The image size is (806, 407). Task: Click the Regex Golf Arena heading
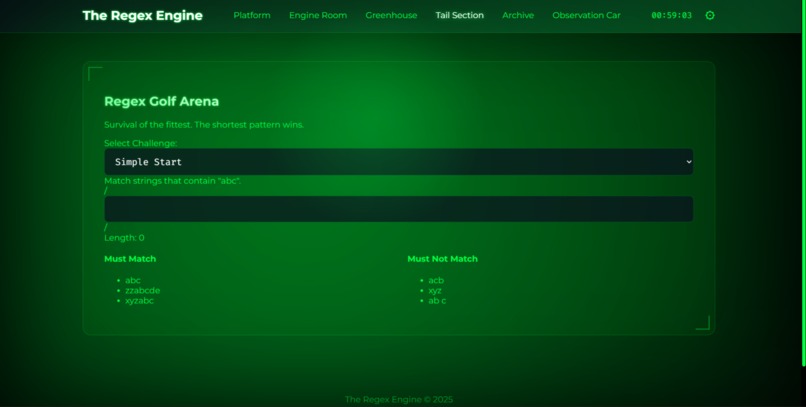[161, 101]
